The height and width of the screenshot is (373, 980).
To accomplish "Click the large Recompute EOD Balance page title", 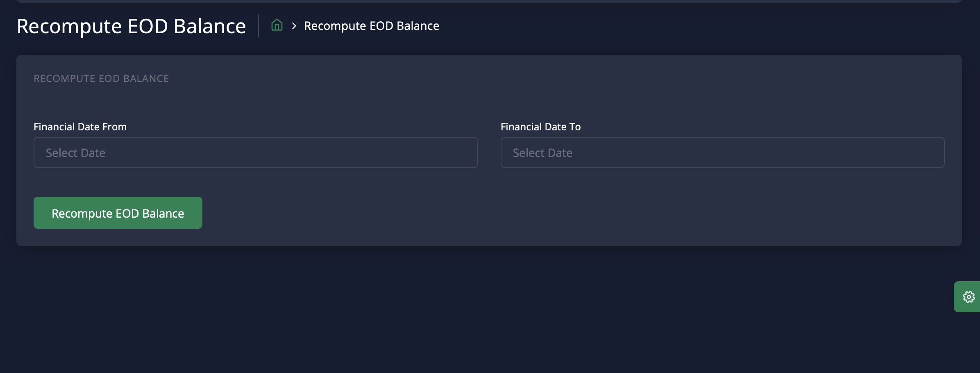I will (x=131, y=26).
